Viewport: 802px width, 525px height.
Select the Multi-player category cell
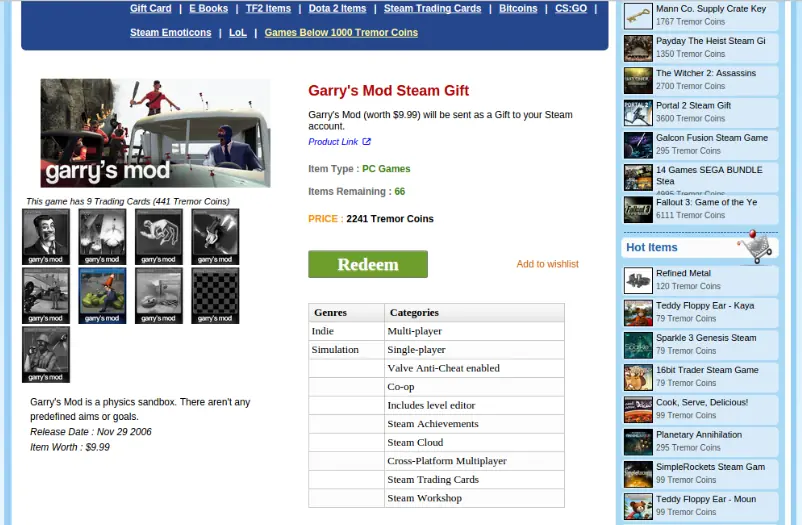[x=474, y=331]
